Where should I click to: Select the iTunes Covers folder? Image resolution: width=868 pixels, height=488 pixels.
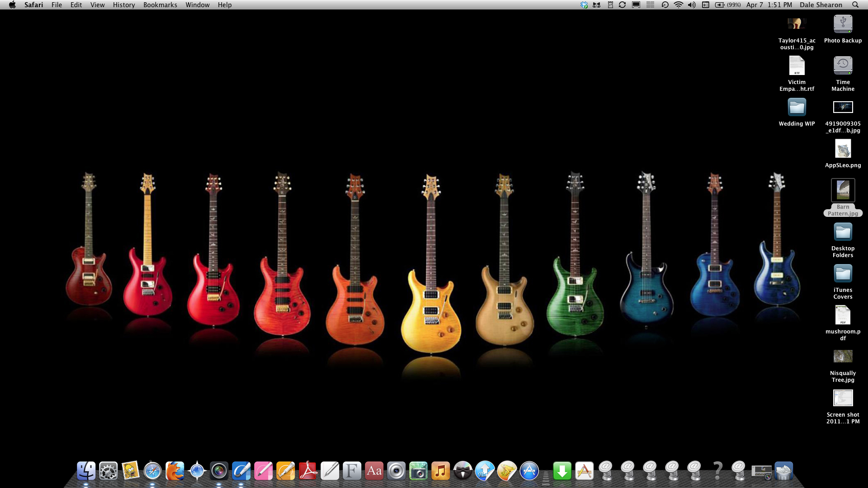point(843,282)
